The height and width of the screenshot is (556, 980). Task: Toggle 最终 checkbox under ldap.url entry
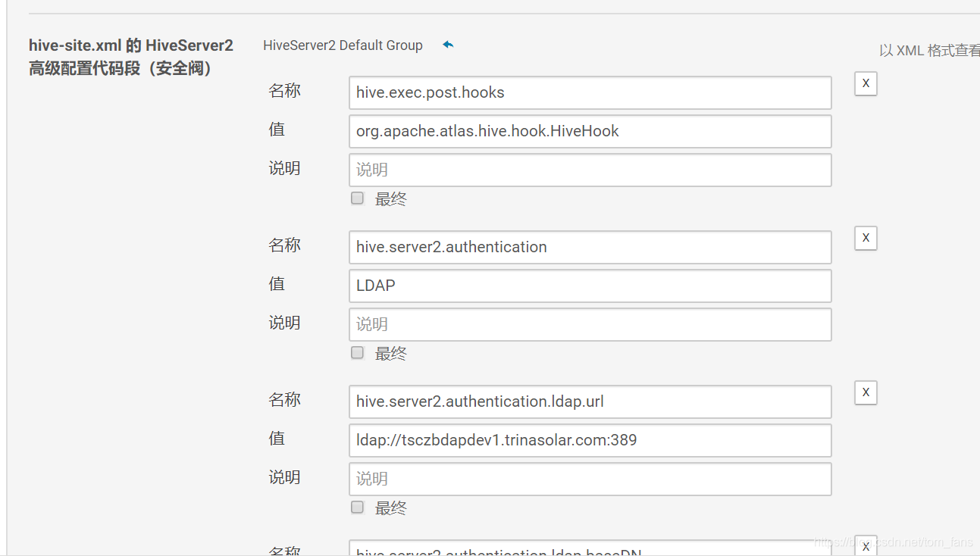pos(358,508)
